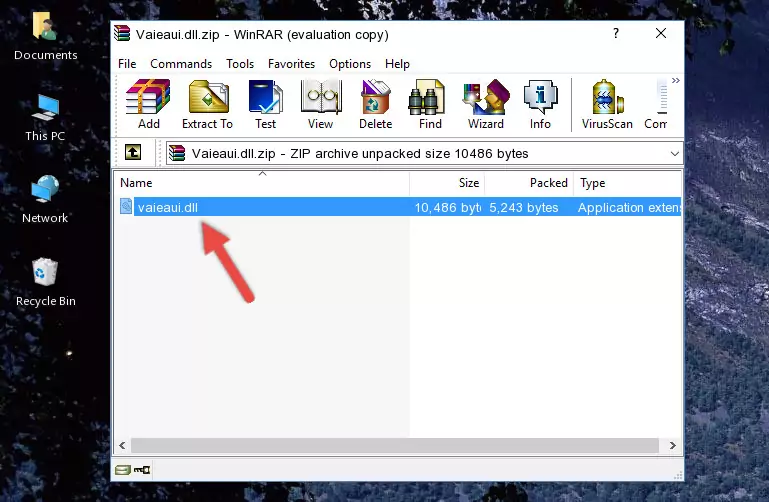
Task: Click the Application extension type cell
Action: (x=629, y=207)
